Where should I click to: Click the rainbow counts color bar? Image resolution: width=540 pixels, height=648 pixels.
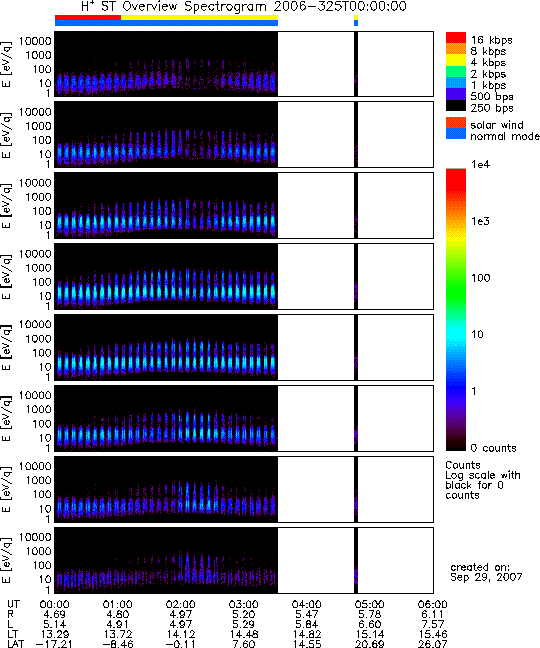pyautogui.click(x=456, y=310)
